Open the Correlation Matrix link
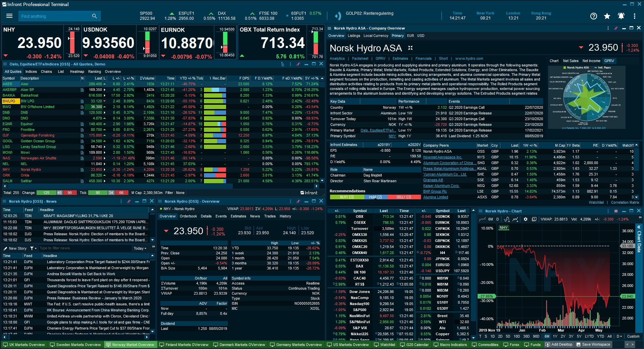Screen dimensions: 644x349 (625, 202)
